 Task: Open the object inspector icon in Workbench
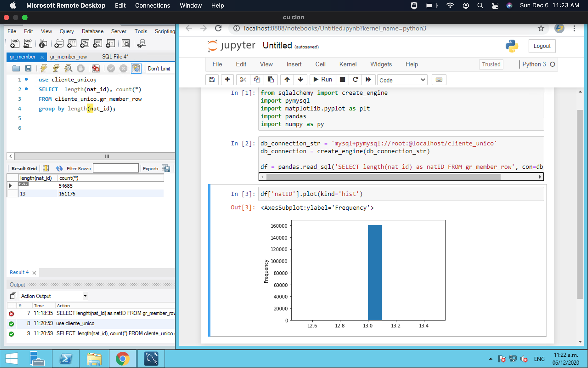point(43,43)
